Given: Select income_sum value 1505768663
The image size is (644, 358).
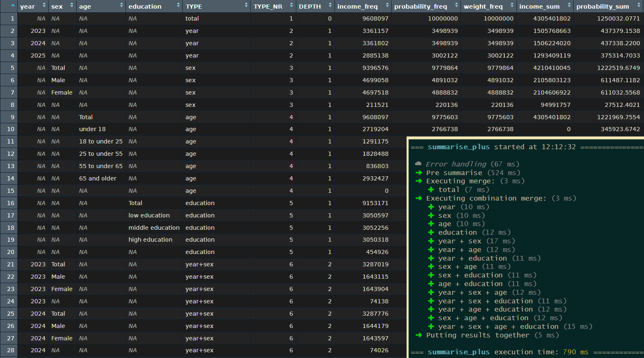Looking at the screenshot, I should pos(552,31).
